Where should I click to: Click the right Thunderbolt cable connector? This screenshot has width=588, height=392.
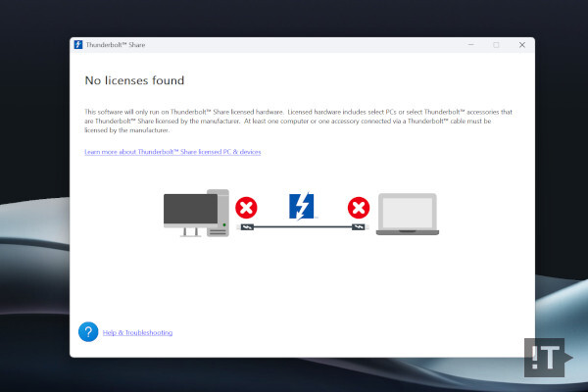[x=357, y=227]
